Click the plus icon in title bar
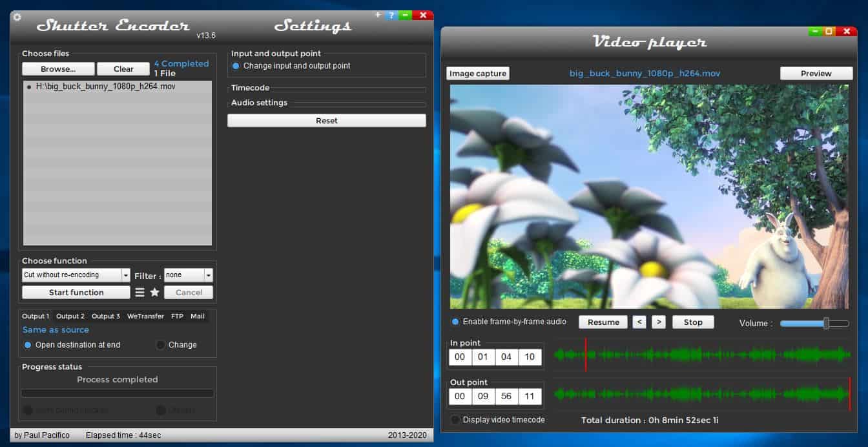868x447 pixels. tap(378, 15)
